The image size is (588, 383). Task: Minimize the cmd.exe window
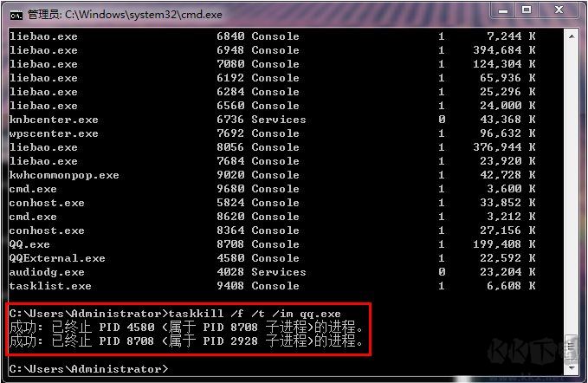click(503, 10)
